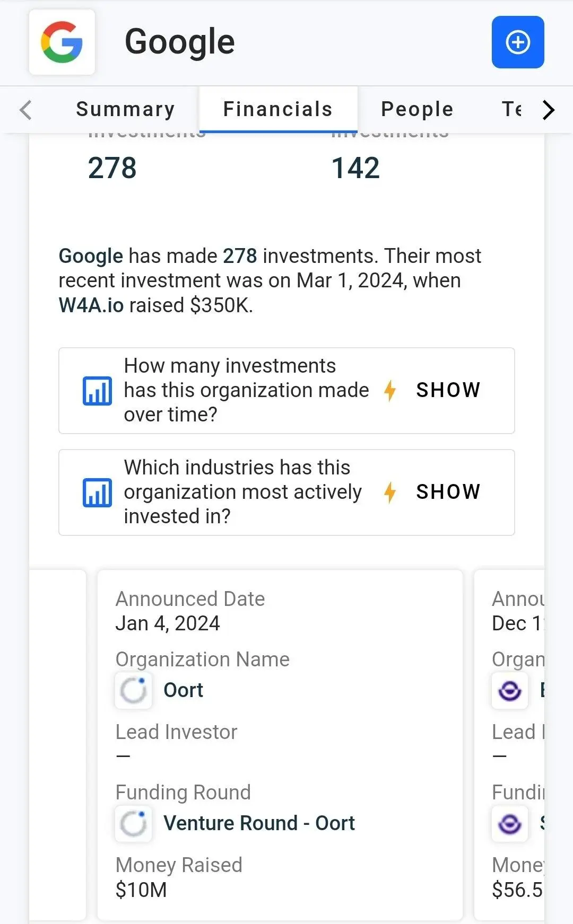This screenshot has height=924, width=573.
Task: Open the W4A.io link
Action: 91,305
